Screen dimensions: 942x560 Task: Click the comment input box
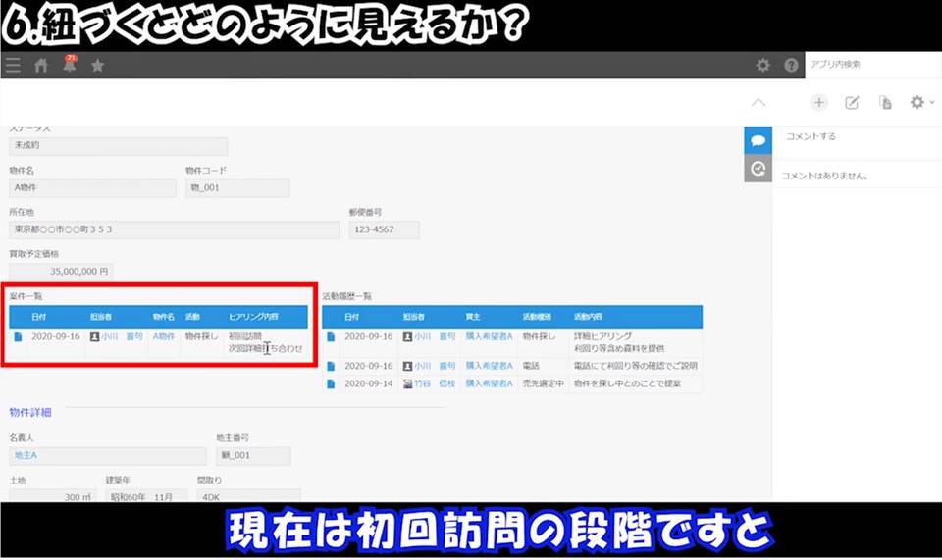pyautogui.click(x=854, y=137)
